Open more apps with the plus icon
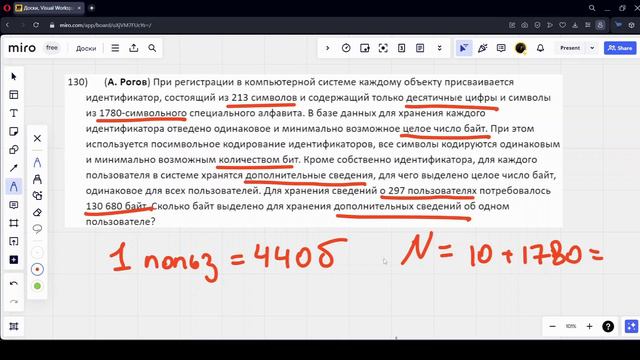Screen dimensions: 640x360 click(13, 260)
